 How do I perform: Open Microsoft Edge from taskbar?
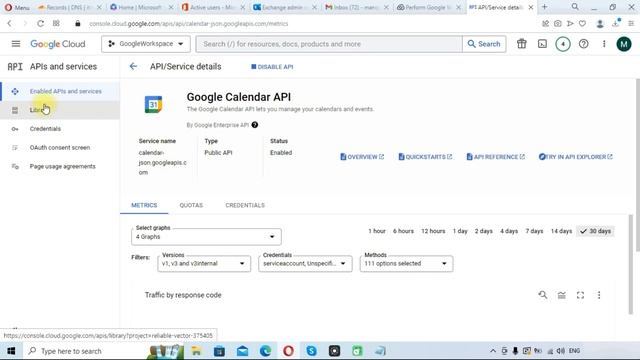point(265,351)
